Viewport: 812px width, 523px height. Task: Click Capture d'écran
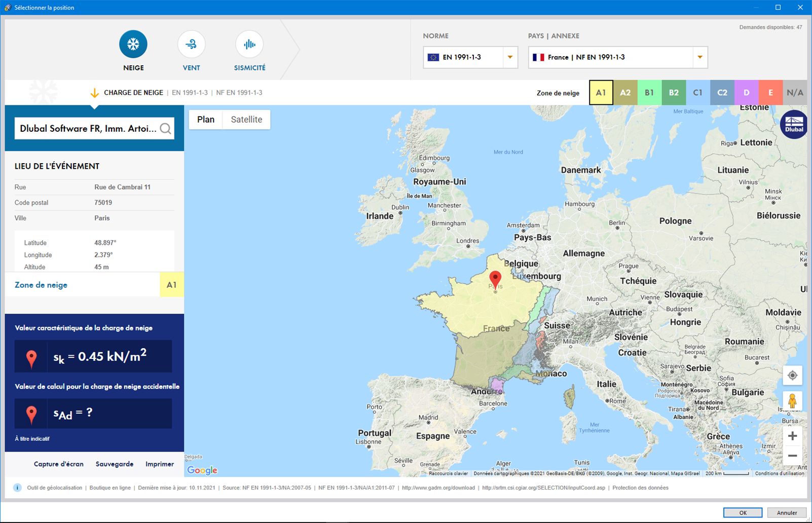(59, 464)
